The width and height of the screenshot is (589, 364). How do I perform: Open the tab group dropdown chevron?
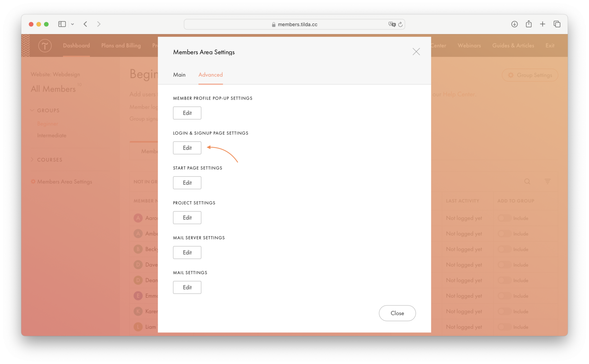[x=73, y=24]
